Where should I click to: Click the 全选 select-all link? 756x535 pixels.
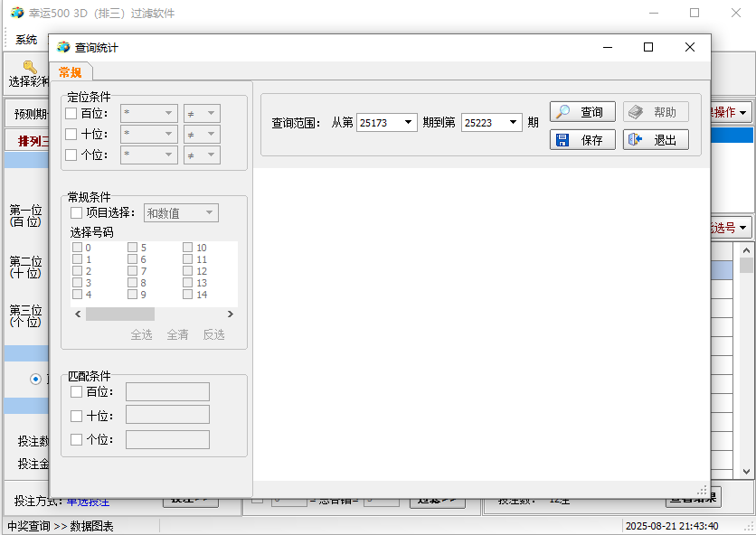(141, 334)
